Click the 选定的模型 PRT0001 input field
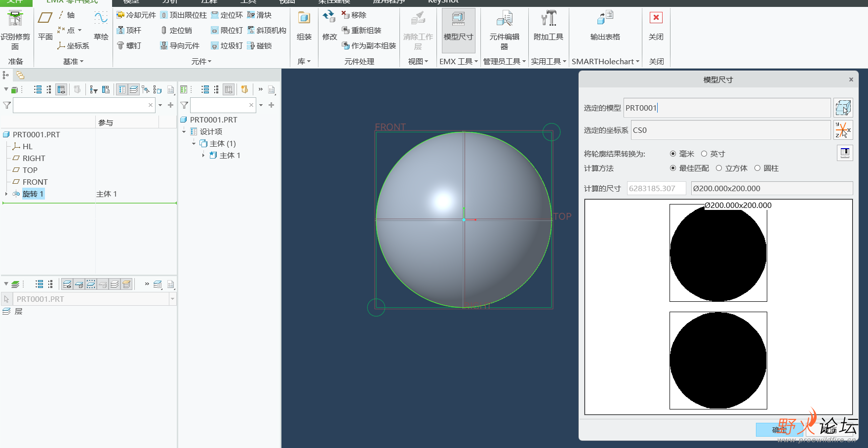This screenshot has width=868, height=448. (x=727, y=108)
